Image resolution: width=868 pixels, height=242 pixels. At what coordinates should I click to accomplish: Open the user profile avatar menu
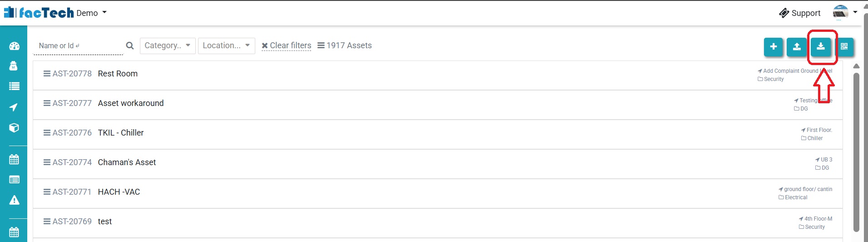point(844,13)
